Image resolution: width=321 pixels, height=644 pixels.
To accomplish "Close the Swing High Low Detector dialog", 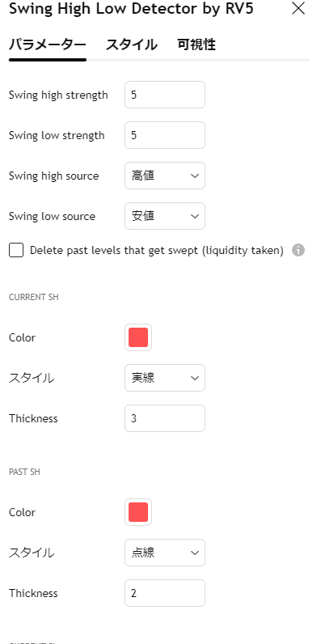I will [298, 8].
